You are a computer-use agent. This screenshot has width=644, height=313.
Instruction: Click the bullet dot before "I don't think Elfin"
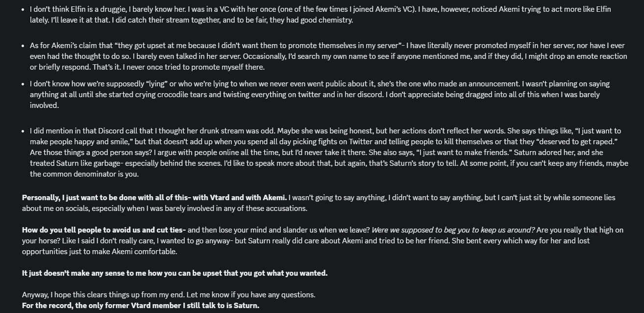[23, 10]
